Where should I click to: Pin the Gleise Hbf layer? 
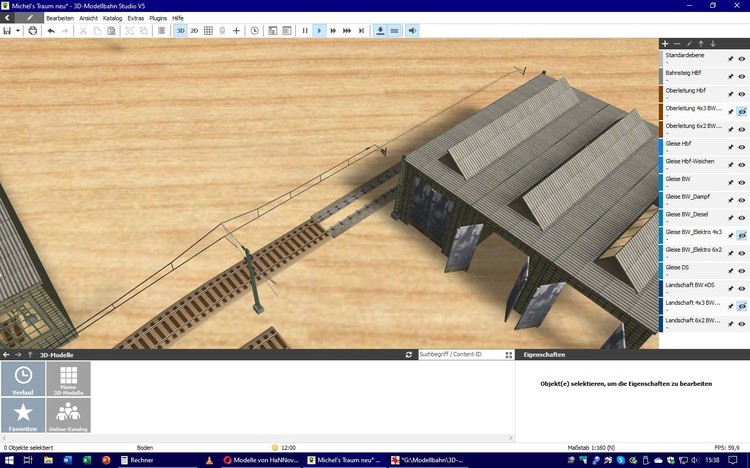tap(730, 146)
